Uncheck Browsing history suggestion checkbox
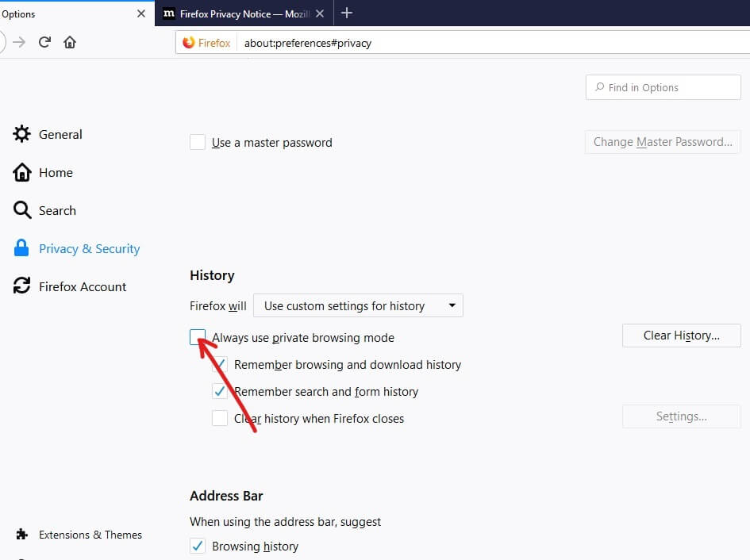 [x=198, y=546]
